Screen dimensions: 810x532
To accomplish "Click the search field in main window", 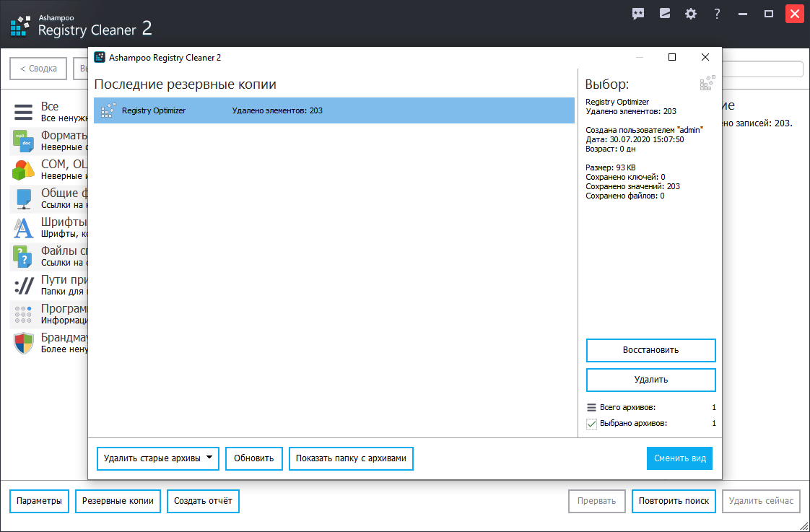I will point(762,69).
